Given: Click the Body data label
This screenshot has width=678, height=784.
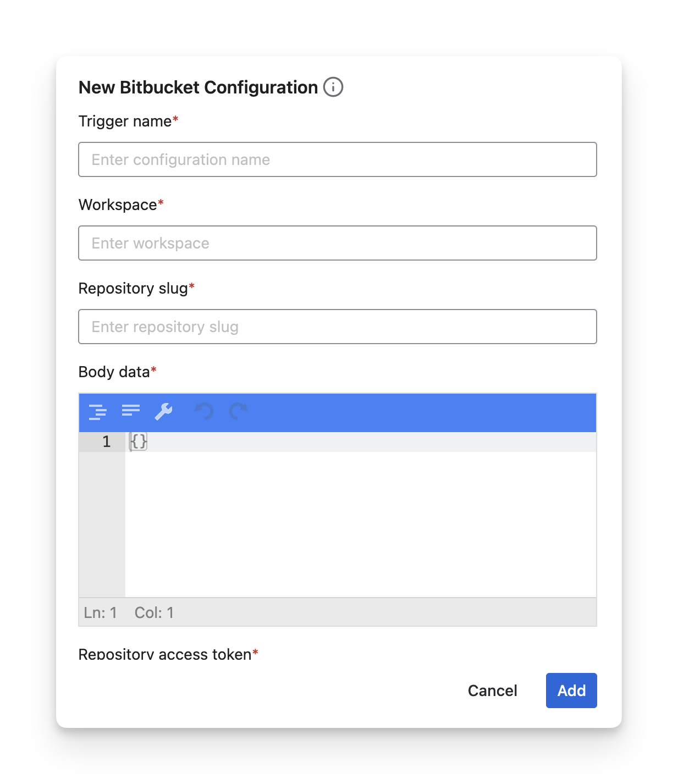Looking at the screenshot, I should [114, 372].
